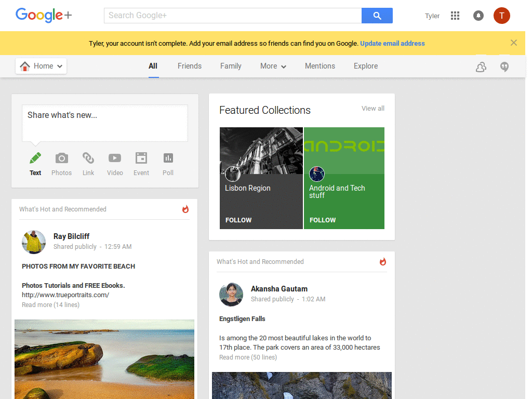This screenshot has width=532, height=399.
Task: Click Read more (14 lines)
Action: 50,304
